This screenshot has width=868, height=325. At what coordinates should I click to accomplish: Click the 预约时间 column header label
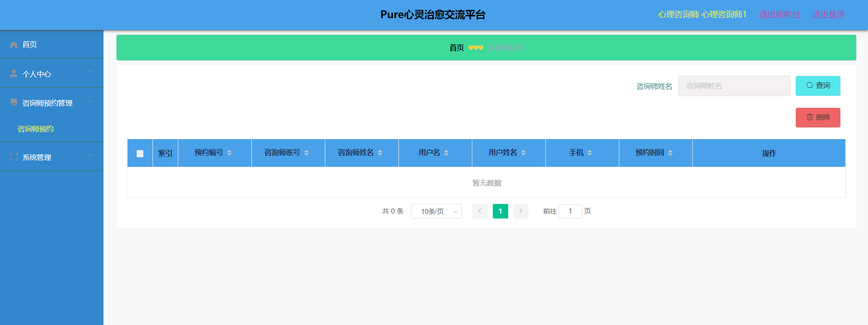click(x=650, y=153)
